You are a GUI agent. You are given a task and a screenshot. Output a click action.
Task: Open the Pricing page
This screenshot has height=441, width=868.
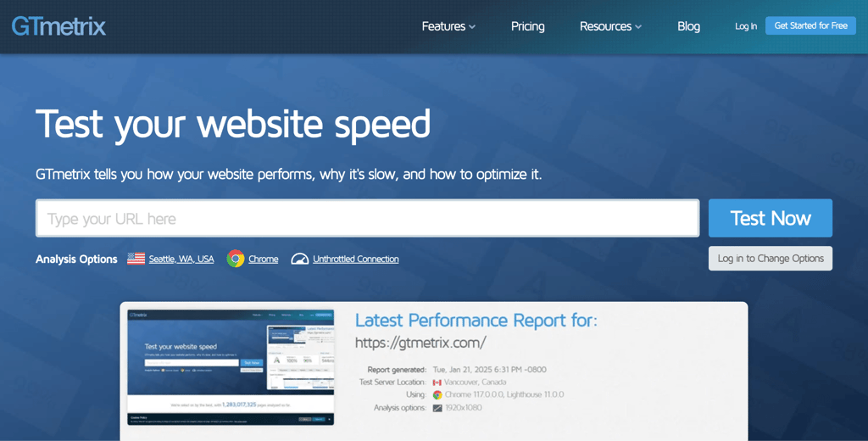pos(527,26)
